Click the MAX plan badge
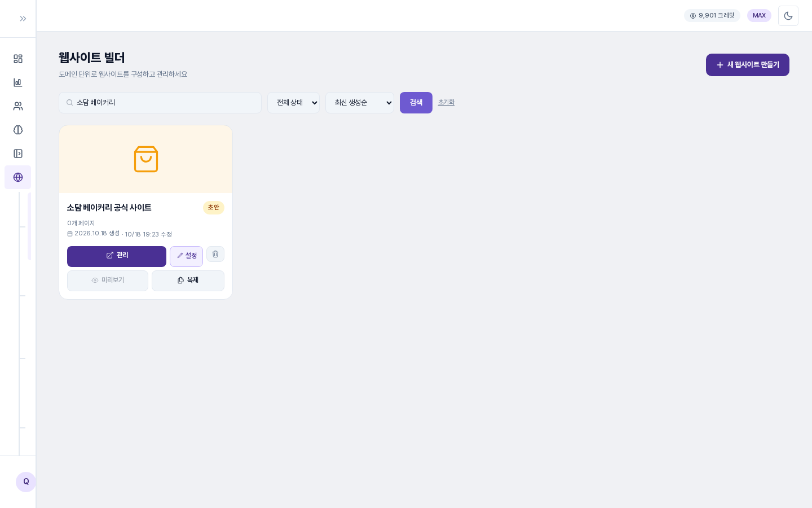The width and height of the screenshot is (812, 508). pyautogui.click(x=759, y=16)
